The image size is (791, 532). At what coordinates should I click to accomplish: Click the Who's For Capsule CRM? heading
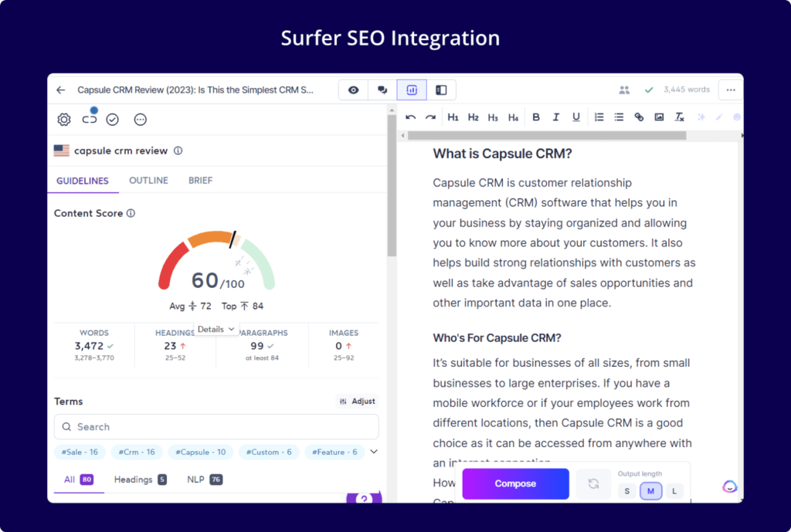(497, 338)
